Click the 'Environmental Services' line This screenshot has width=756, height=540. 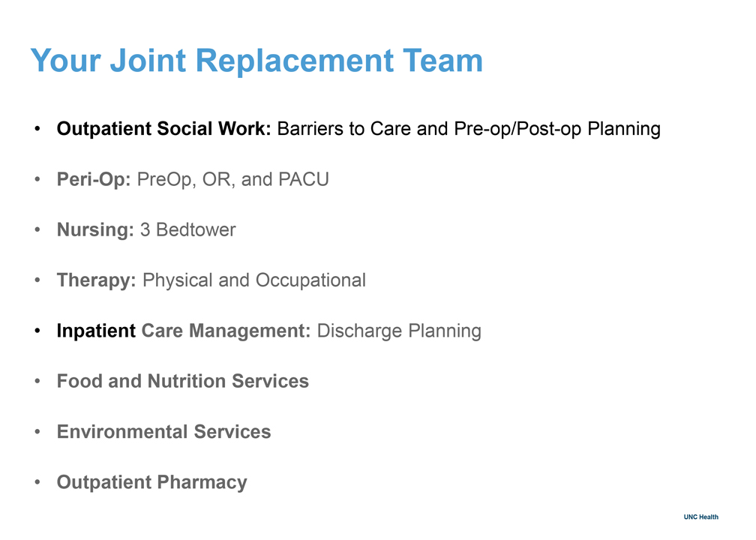point(164,431)
